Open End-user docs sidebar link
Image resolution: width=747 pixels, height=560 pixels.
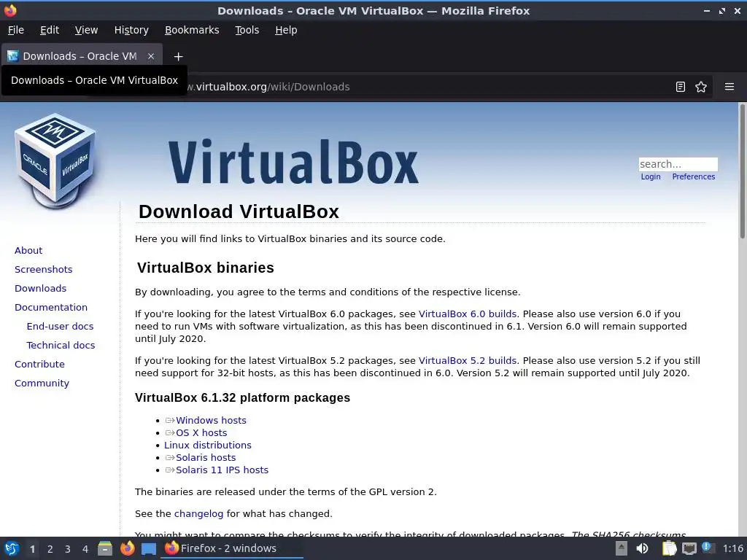pos(60,327)
